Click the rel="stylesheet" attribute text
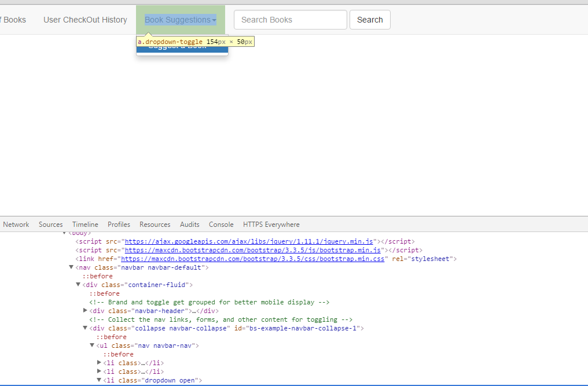Image resolution: width=588 pixels, height=386 pixels. pos(422,259)
